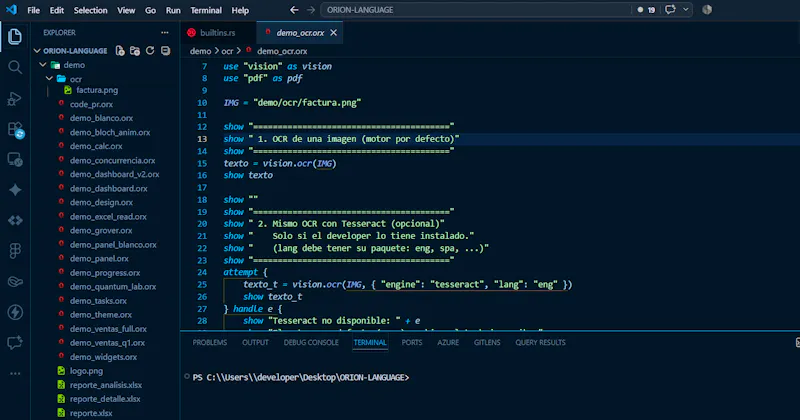Image resolution: width=800 pixels, height=420 pixels.
Task: Open the File menu
Action: point(34,10)
